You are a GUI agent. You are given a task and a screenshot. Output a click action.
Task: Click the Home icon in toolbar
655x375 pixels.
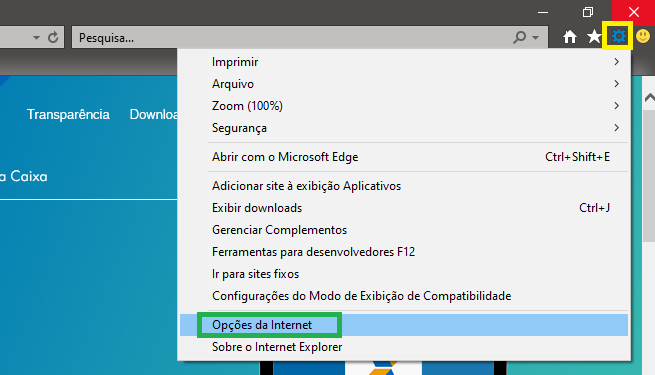(x=569, y=37)
